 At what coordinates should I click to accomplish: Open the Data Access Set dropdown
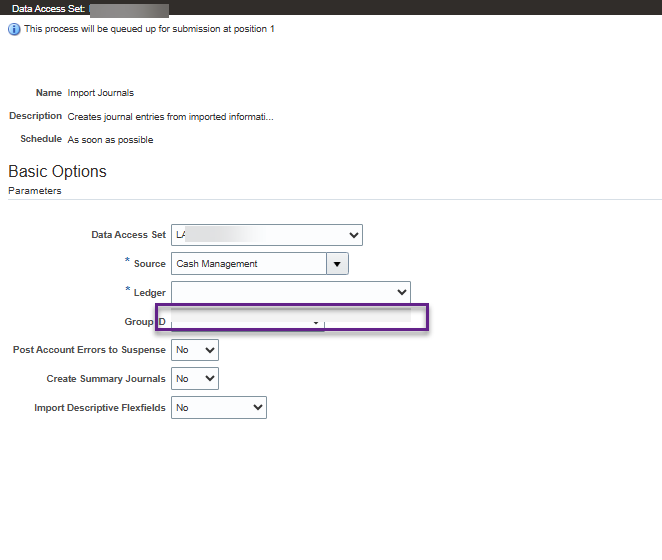267,235
